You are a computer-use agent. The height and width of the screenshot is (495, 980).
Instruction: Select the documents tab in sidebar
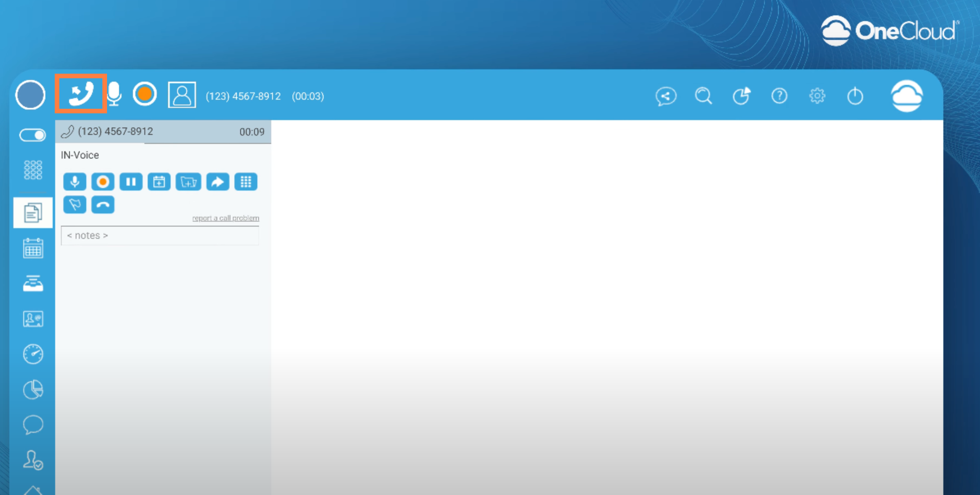tap(33, 213)
